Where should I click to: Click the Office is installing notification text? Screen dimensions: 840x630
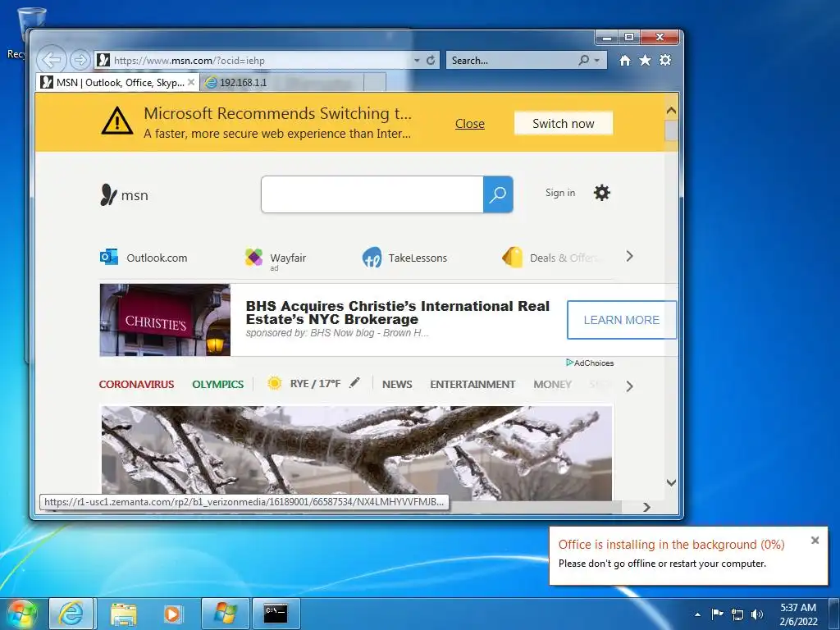point(671,545)
